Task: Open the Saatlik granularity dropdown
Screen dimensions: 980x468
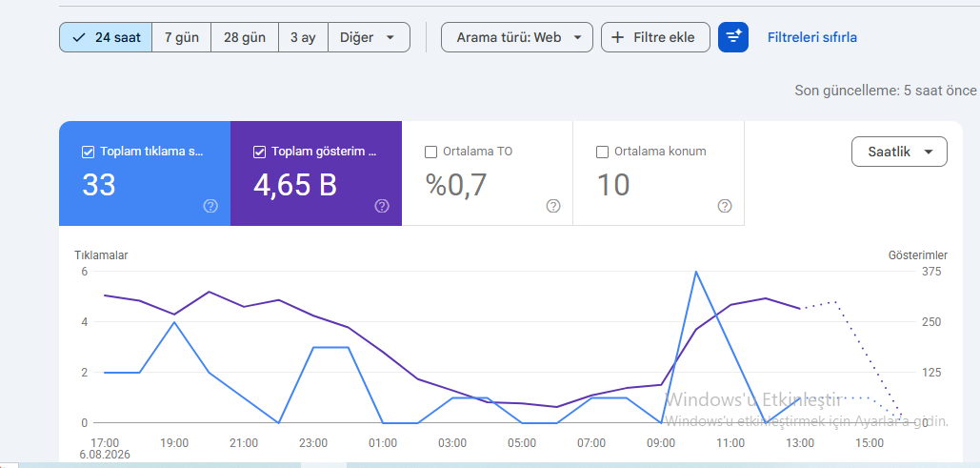Action: (x=899, y=152)
